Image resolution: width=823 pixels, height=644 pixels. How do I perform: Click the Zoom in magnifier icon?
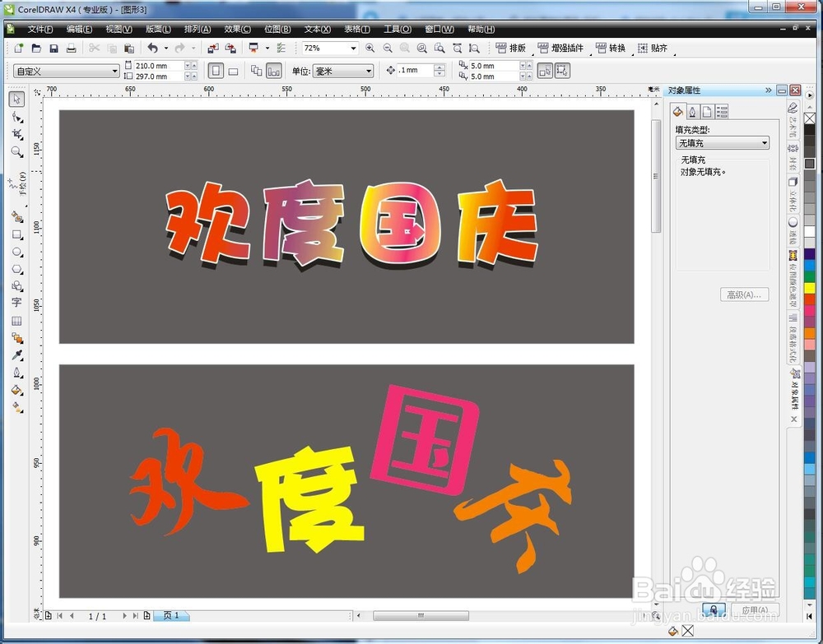pos(370,49)
